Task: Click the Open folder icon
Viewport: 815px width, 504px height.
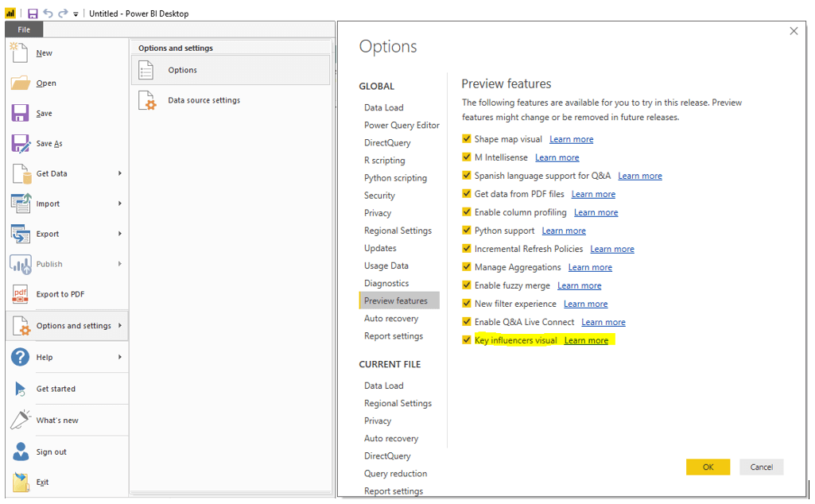Action: [21, 83]
